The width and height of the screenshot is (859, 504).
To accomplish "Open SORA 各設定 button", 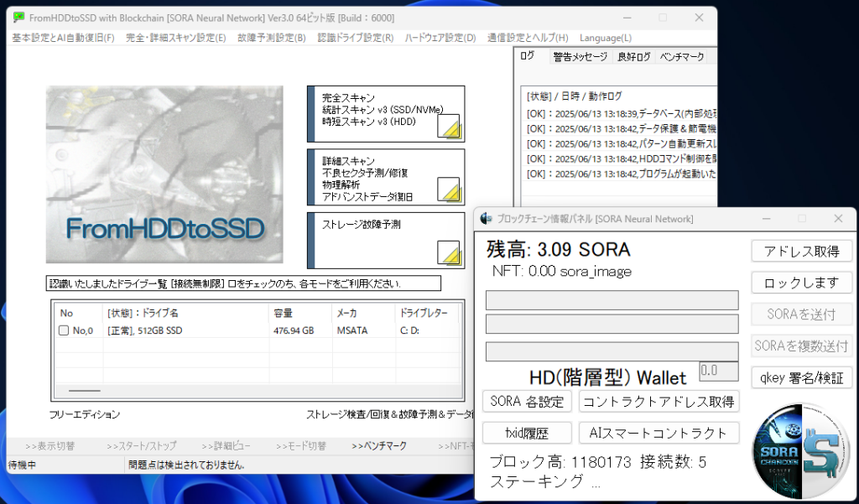I will (527, 402).
